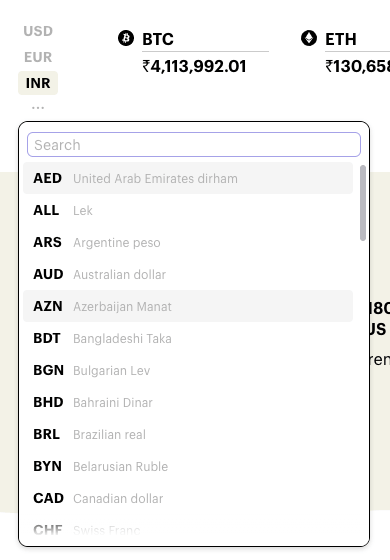Select the INR currency option
Viewport: 390px width, 560px height.
(38, 83)
